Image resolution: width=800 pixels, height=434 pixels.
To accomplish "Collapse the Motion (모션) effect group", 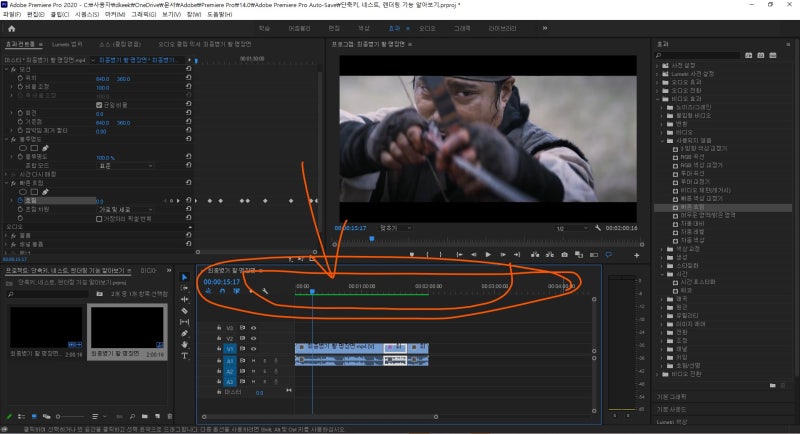I will [7, 69].
